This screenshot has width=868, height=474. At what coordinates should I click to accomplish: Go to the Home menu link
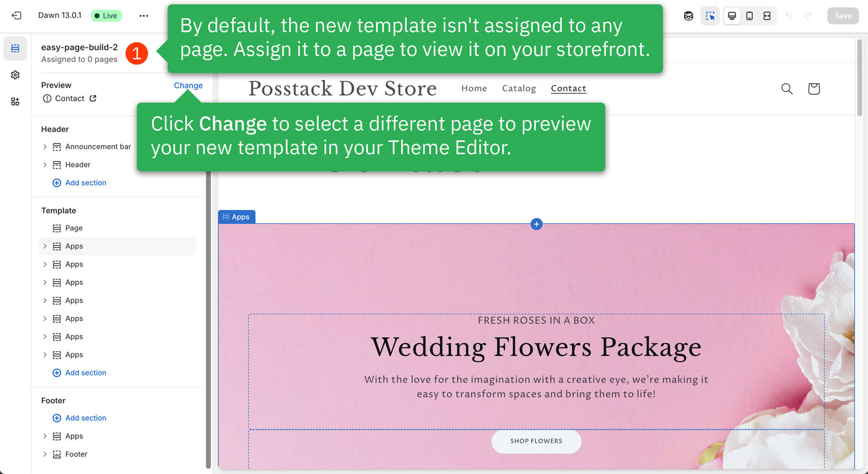click(x=474, y=89)
